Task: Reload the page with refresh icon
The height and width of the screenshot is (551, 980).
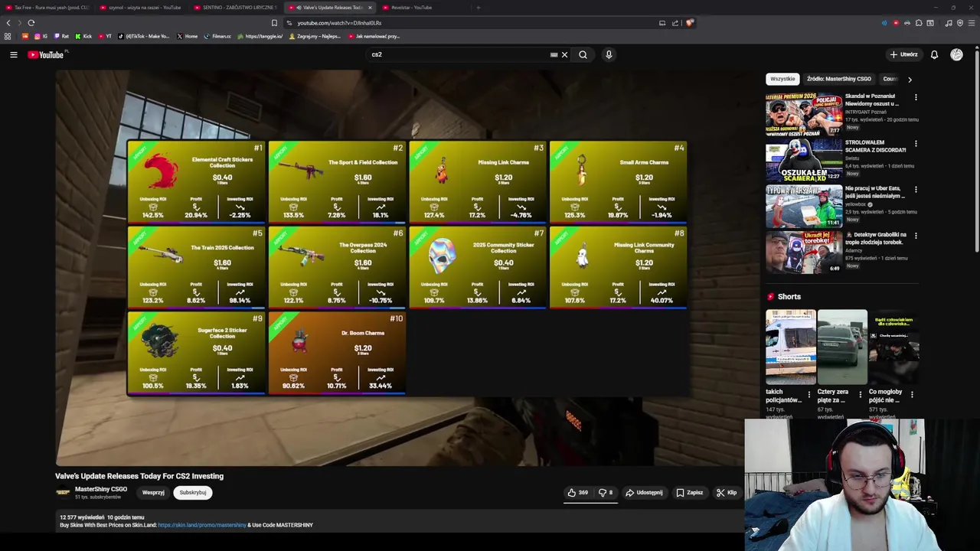Action: click(x=31, y=23)
